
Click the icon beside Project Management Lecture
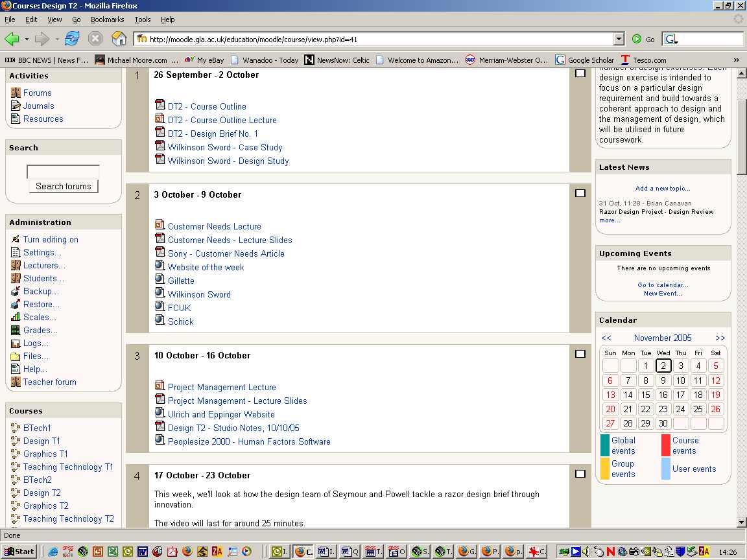[160, 386]
